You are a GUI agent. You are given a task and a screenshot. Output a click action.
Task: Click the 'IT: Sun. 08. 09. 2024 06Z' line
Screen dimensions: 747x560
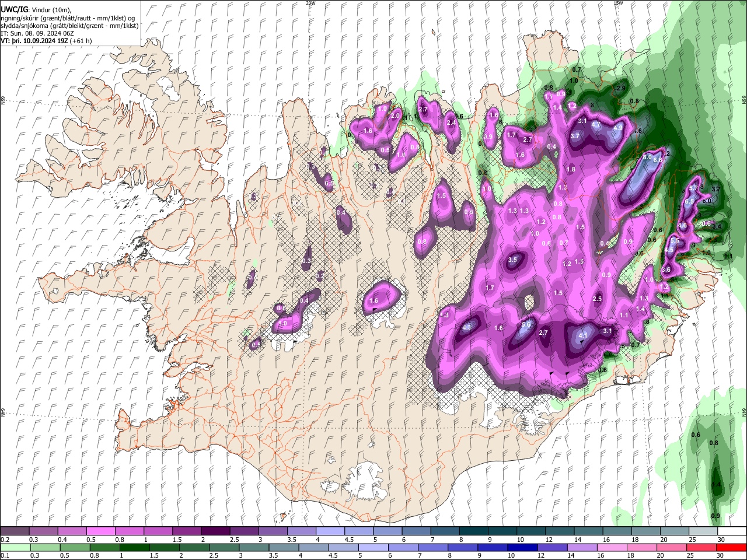(37, 34)
